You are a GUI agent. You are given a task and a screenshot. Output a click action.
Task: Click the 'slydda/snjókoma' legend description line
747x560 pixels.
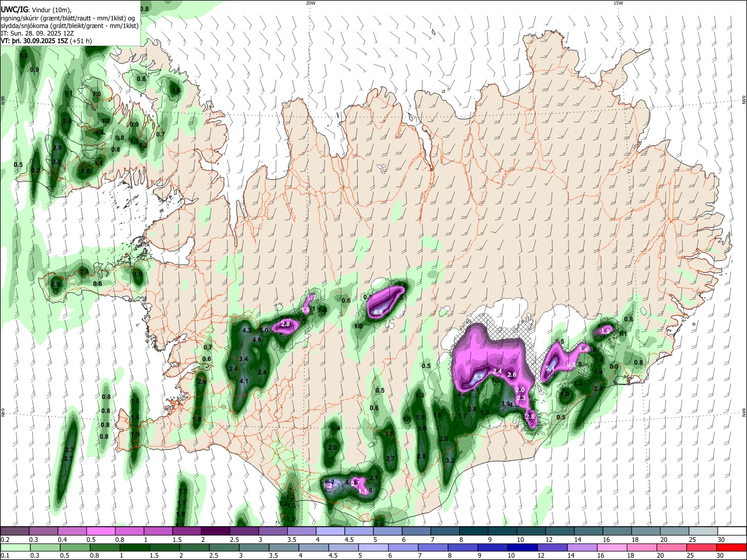tap(69, 26)
